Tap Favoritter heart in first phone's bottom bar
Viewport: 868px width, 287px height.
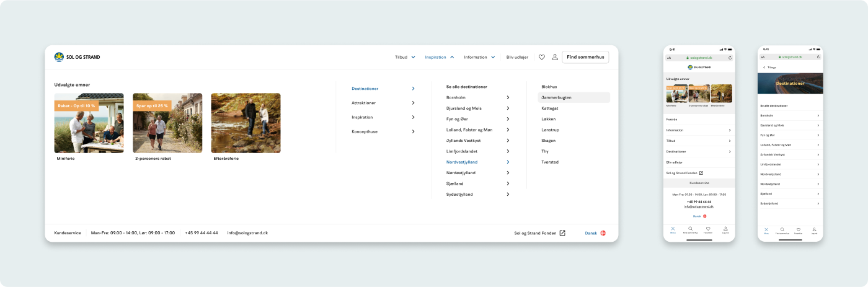[708, 229]
